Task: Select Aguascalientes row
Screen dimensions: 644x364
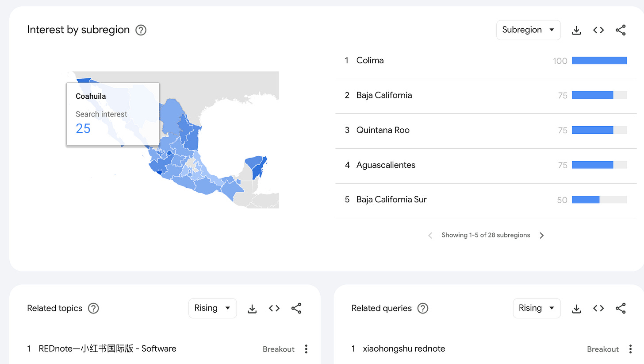Action: click(x=485, y=165)
